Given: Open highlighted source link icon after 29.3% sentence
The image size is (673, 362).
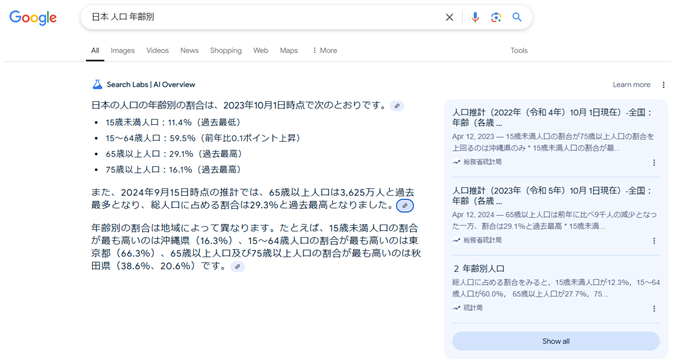Looking at the screenshot, I should pyautogui.click(x=405, y=206).
